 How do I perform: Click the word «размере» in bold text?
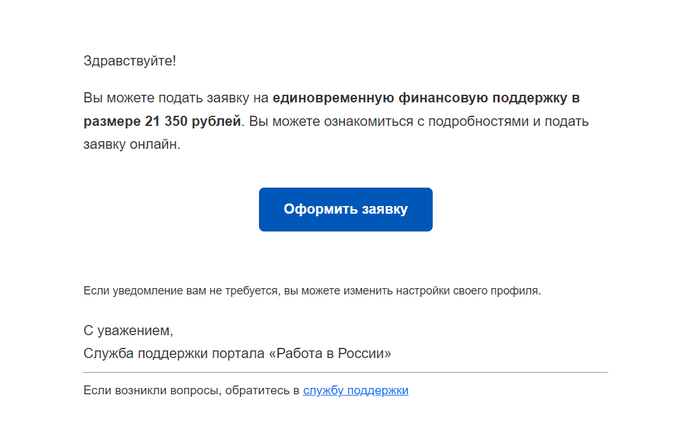point(112,122)
